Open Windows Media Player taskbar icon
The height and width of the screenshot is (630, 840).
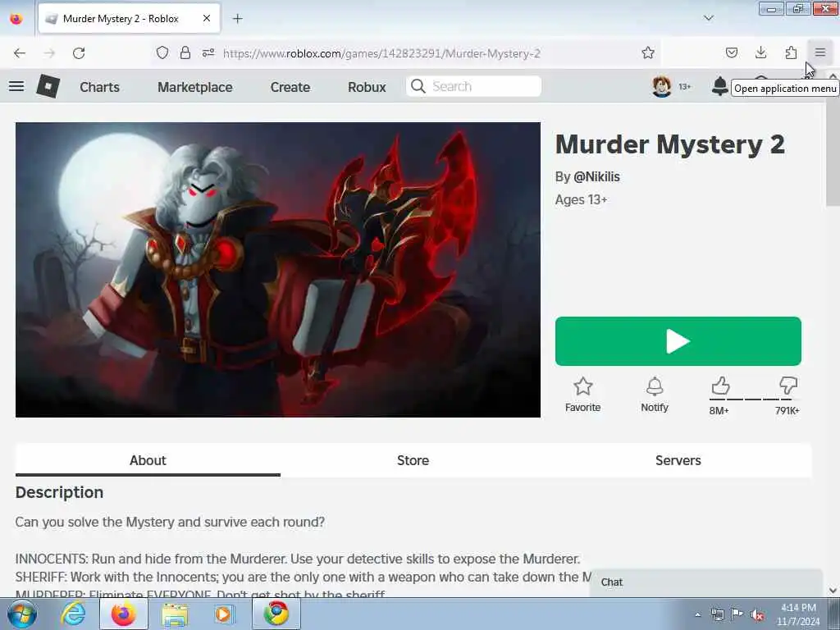224,614
